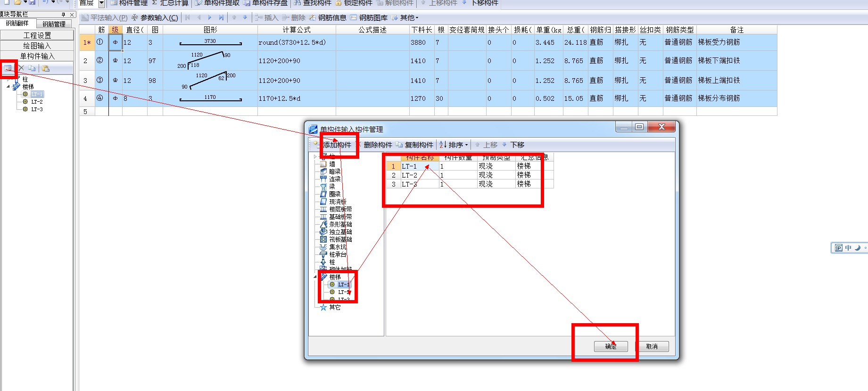The width and height of the screenshot is (868, 391).
Task: Select 暗梁 in dialog component tree
Action: point(335,171)
